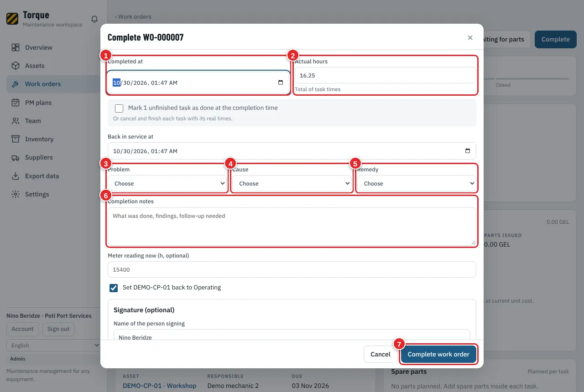The height and width of the screenshot is (392, 584).
Task: Click the 'Total of task times' hint
Action: (318, 89)
